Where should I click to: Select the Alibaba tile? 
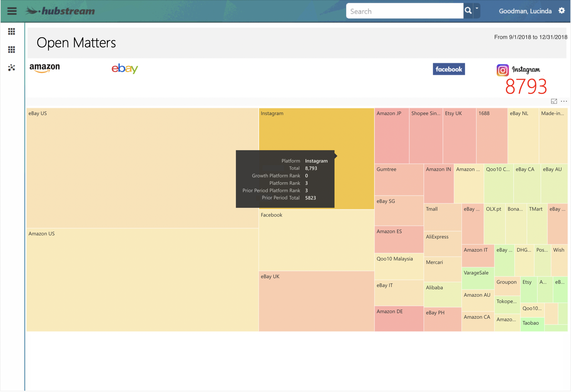click(x=443, y=294)
